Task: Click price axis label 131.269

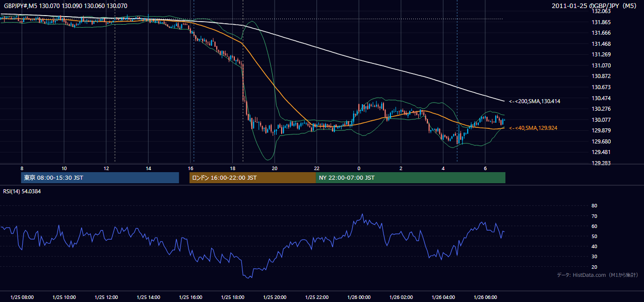Action: coord(601,54)
